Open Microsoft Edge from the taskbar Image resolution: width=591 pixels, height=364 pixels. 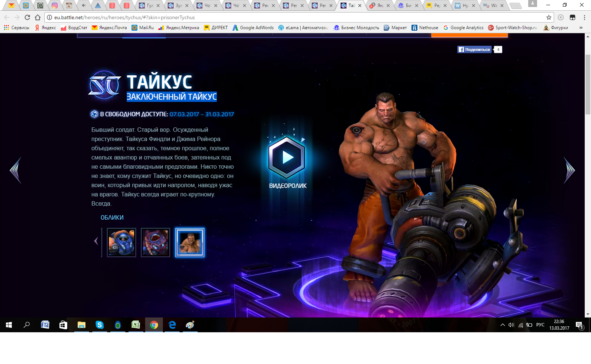[x=172, y=325]
